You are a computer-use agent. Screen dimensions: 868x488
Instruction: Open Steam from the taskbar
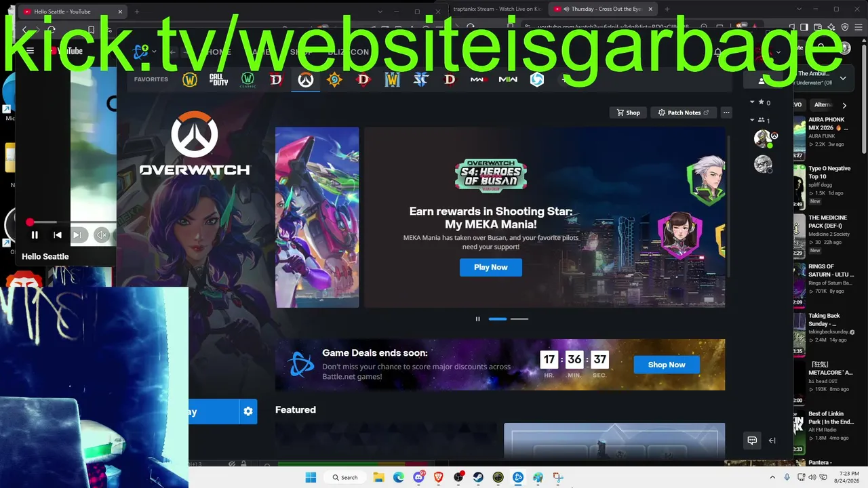pyautogui.click(x=478, y=477)
